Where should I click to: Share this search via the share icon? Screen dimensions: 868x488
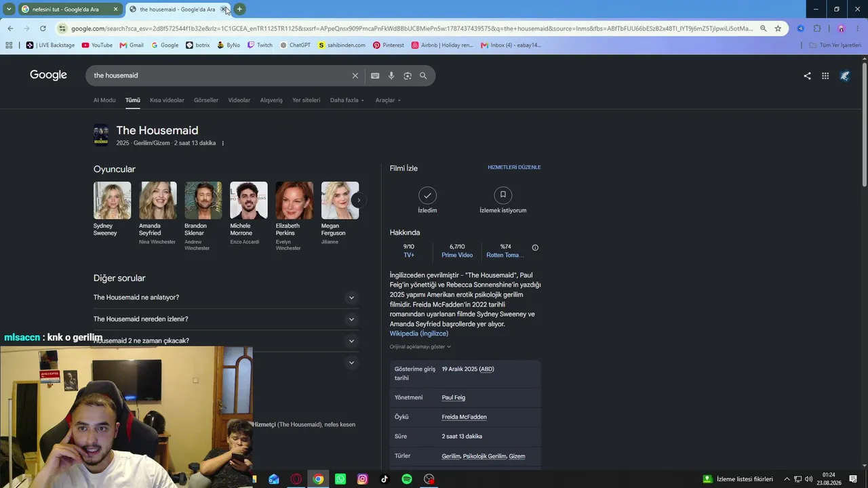[x=807, y=76]
